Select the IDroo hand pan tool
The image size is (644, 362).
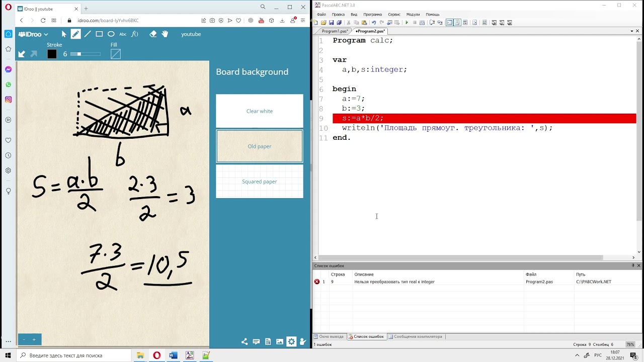pos(165,34)
